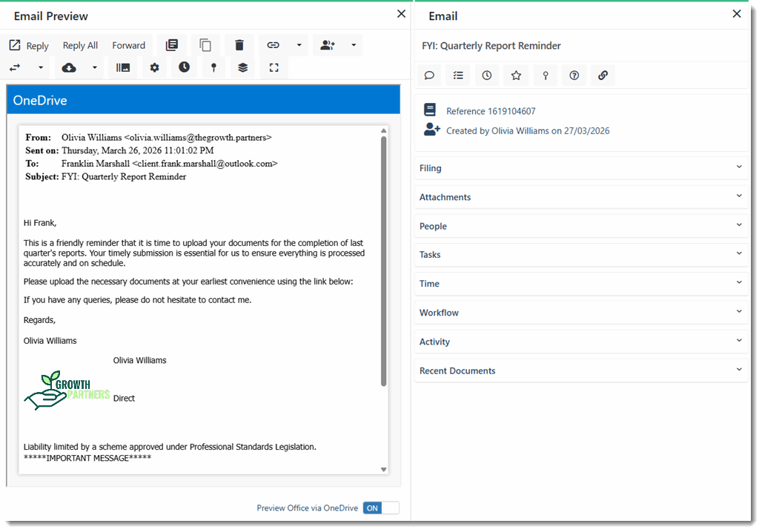The image size is (762, 532).
Task: Click the 'Preview Office via OneDrive' label
Action: [307, 508]
